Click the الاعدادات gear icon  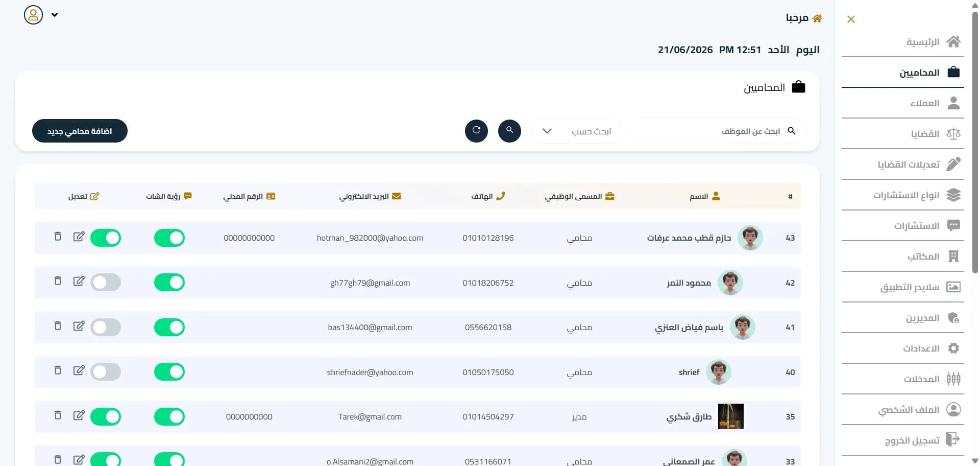click(953, 348)
